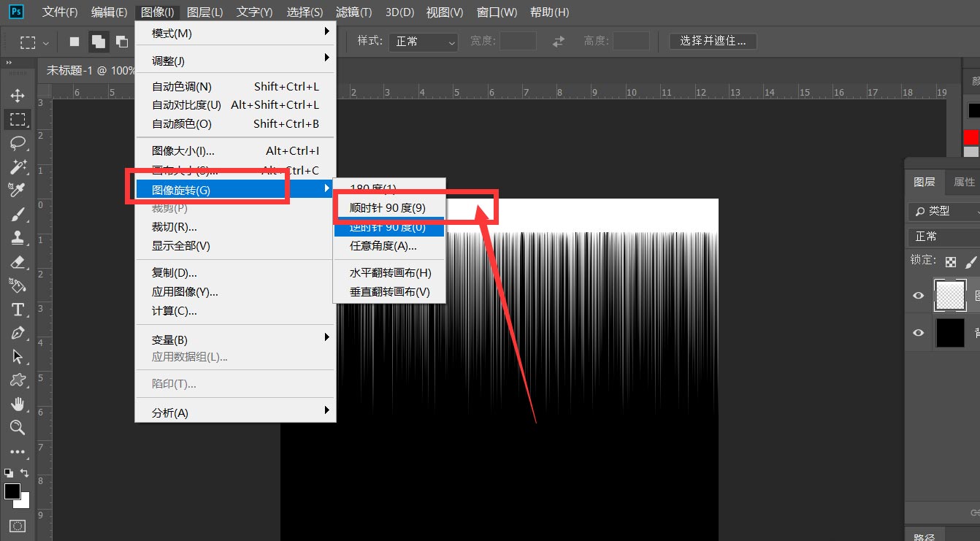
Task: Open the 滤镜(T) menu
Action: [353, 12]
